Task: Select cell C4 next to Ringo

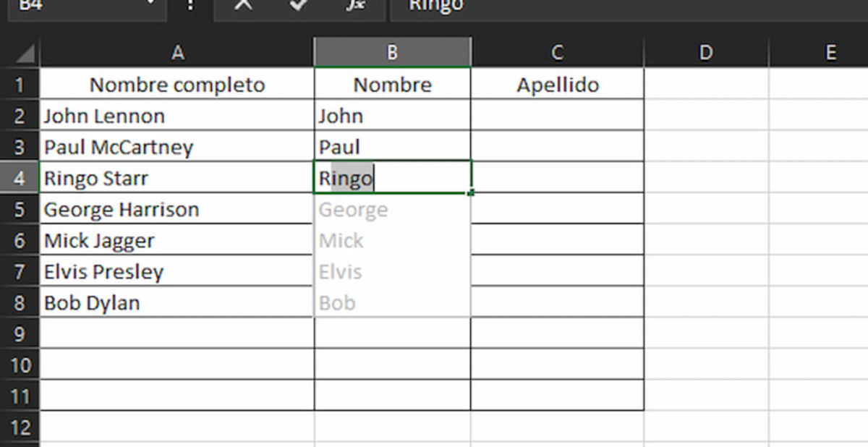Action: pos(556,178)
